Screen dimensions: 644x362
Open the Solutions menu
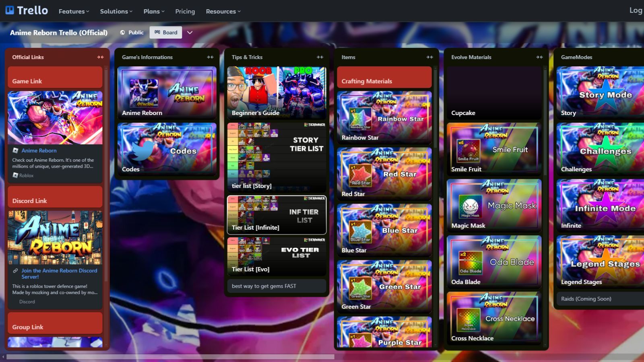(116, 11)
